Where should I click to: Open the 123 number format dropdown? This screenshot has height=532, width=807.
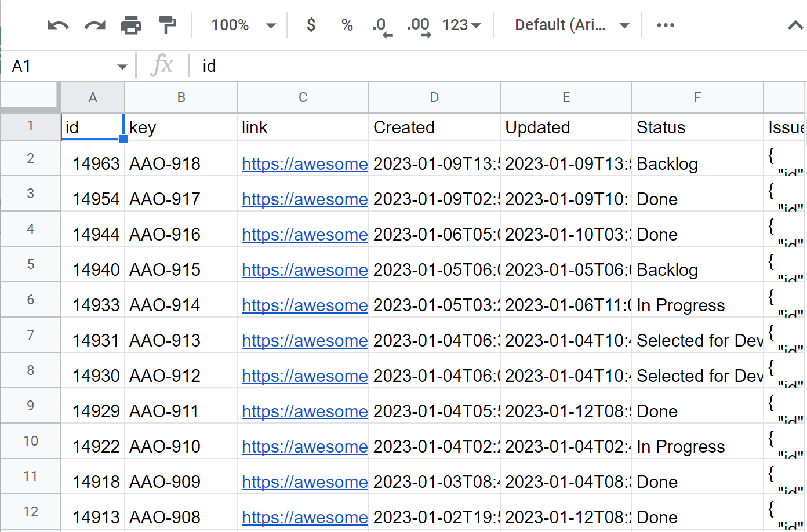coord(461,25)
